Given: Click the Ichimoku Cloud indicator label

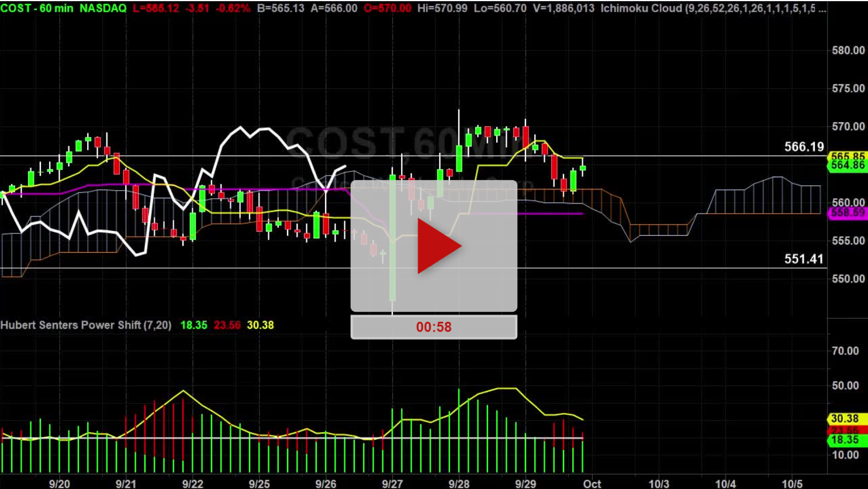Looking at the screenshot, I should (642, 8).
